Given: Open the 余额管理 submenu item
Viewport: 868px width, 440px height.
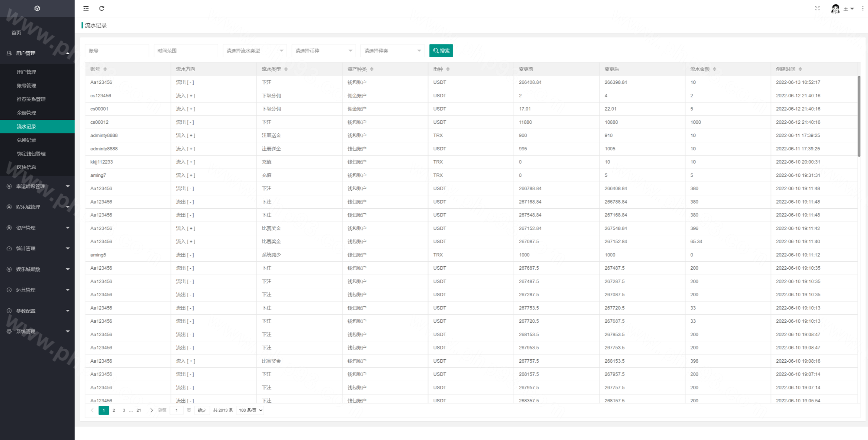Looking at the screenshot, I should click(26, 113).
